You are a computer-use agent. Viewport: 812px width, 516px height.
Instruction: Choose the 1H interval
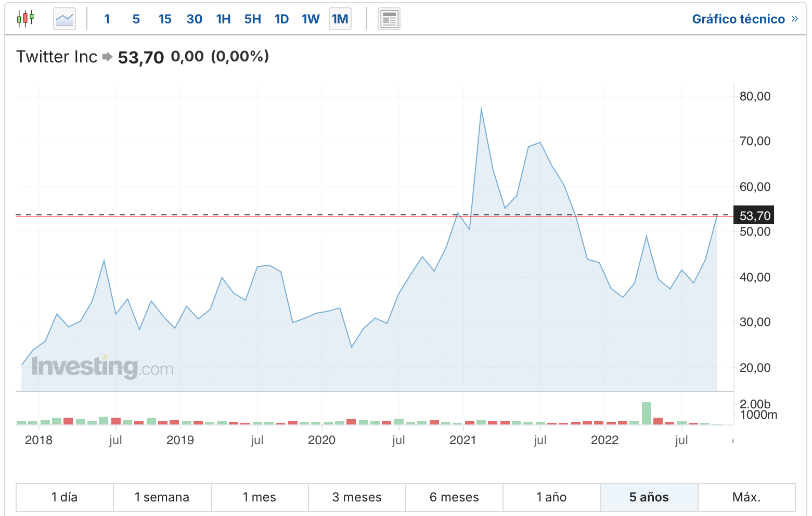click(x=224, y=19)
